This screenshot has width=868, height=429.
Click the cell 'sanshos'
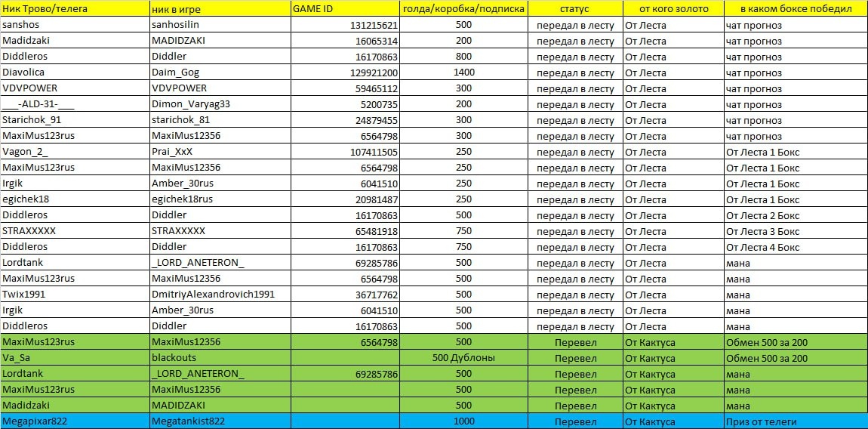(75, 25)
